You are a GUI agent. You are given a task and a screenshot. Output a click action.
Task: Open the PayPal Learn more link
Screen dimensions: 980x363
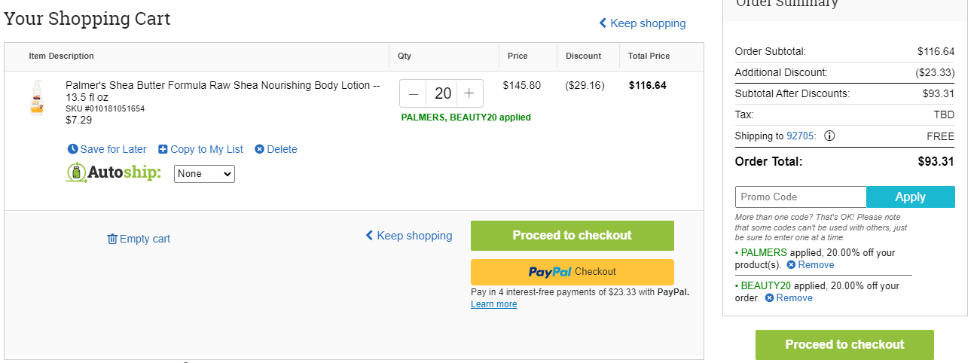pyautogui.click(x=494, y=304)
